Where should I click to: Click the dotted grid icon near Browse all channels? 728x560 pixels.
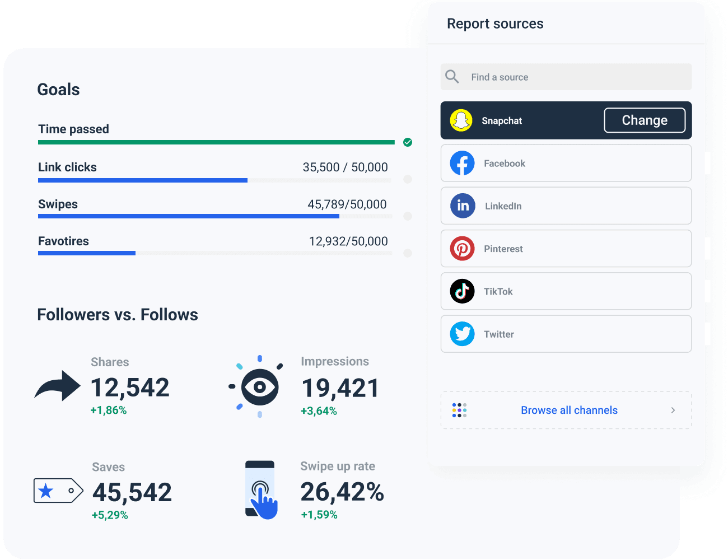point(459,410)
